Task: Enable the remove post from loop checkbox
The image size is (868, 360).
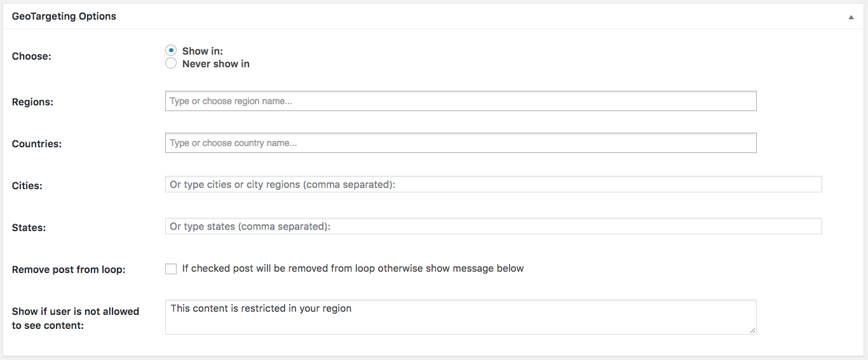Action: pyautogui.click(x=171, y=269)
